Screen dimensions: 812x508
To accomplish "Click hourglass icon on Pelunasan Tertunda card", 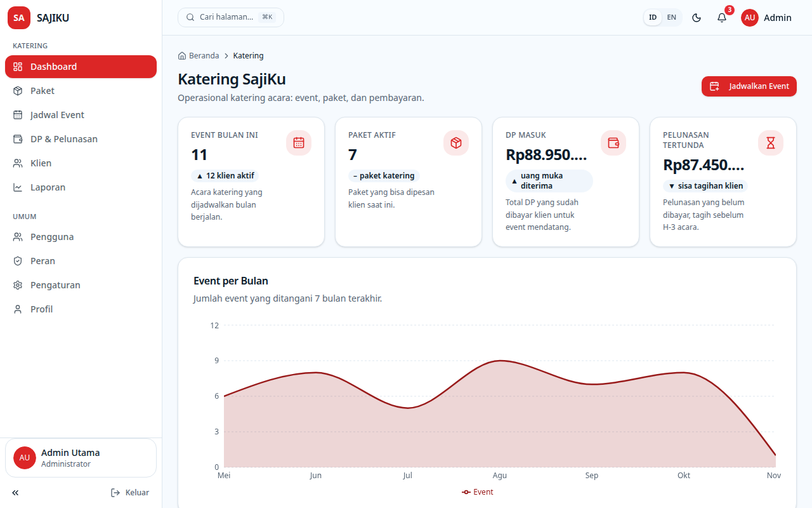I will [x=771, y=143].
